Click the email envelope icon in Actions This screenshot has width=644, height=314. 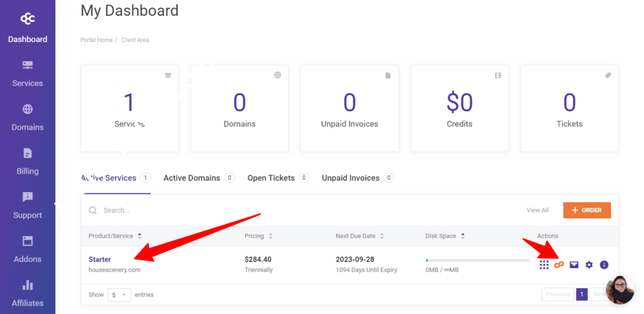click(574, 265)
